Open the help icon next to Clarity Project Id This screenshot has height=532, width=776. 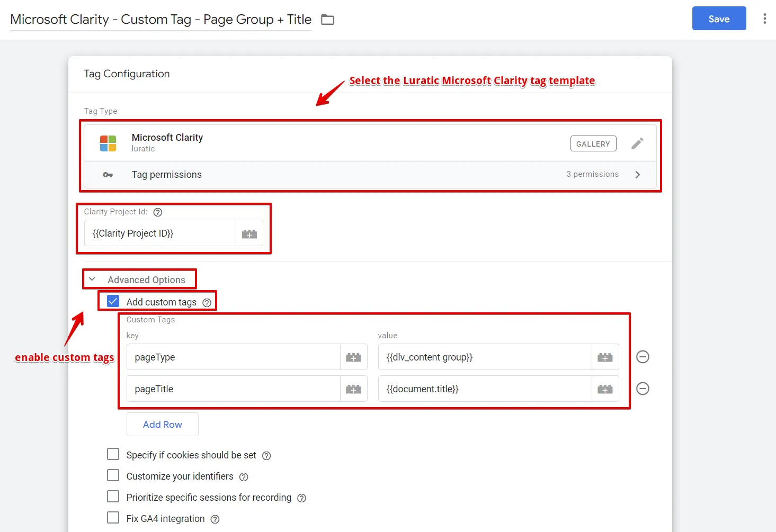pos(158,212)
